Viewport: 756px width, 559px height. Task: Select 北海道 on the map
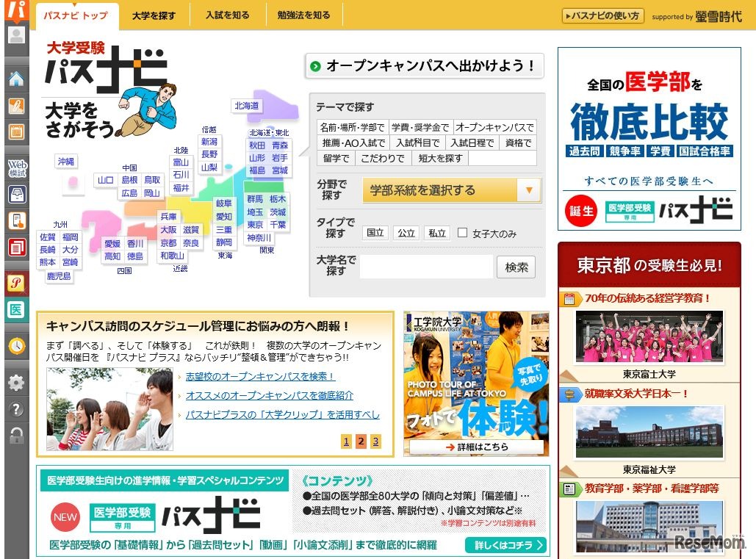(246, 106)
